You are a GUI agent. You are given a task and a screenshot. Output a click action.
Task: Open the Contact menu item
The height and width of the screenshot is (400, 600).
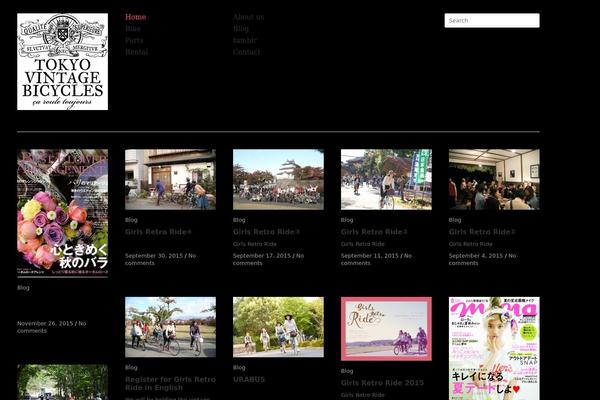click(246, 52)
